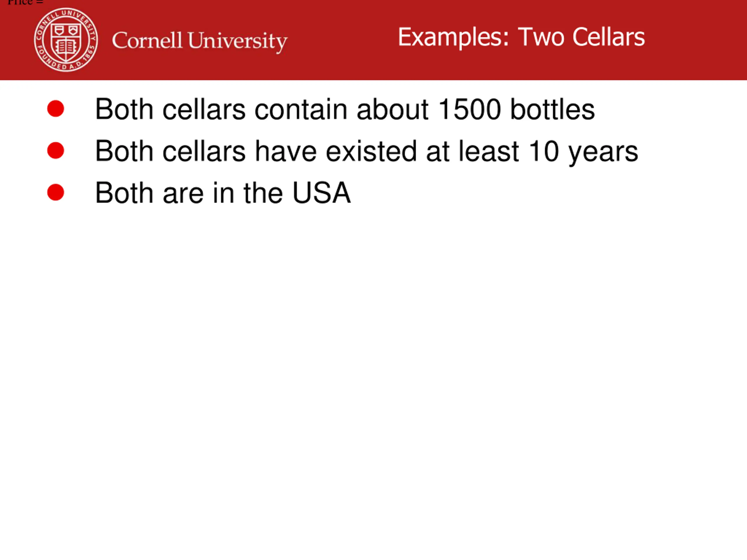Click the Cornell University seal logo
The height and width of the screenshot is (560, 747).
point(66,40)
